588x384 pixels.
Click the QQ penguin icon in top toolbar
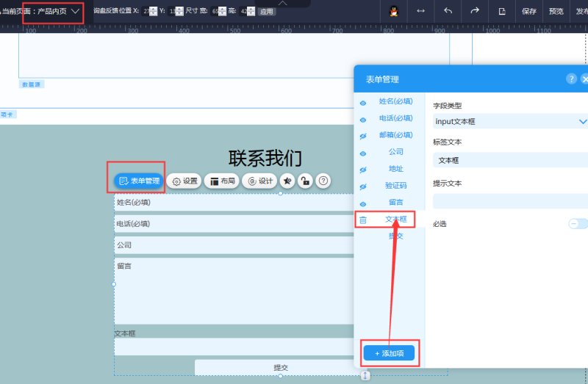point(393,11)
